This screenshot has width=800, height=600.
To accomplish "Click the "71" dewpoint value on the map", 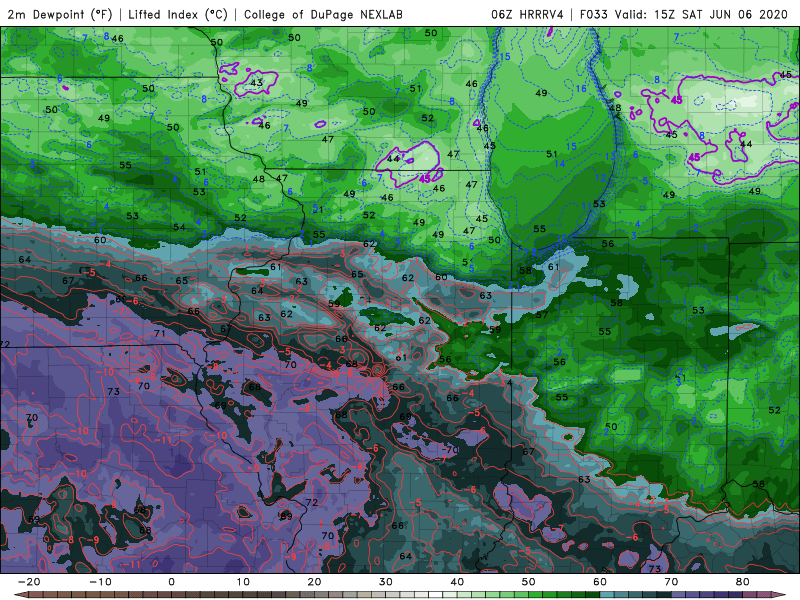I will (160, 333).
